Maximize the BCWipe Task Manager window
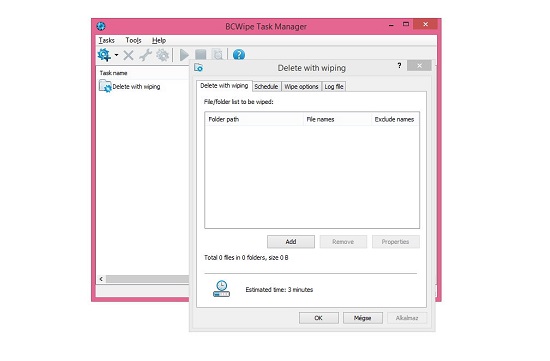 point(406,25)
